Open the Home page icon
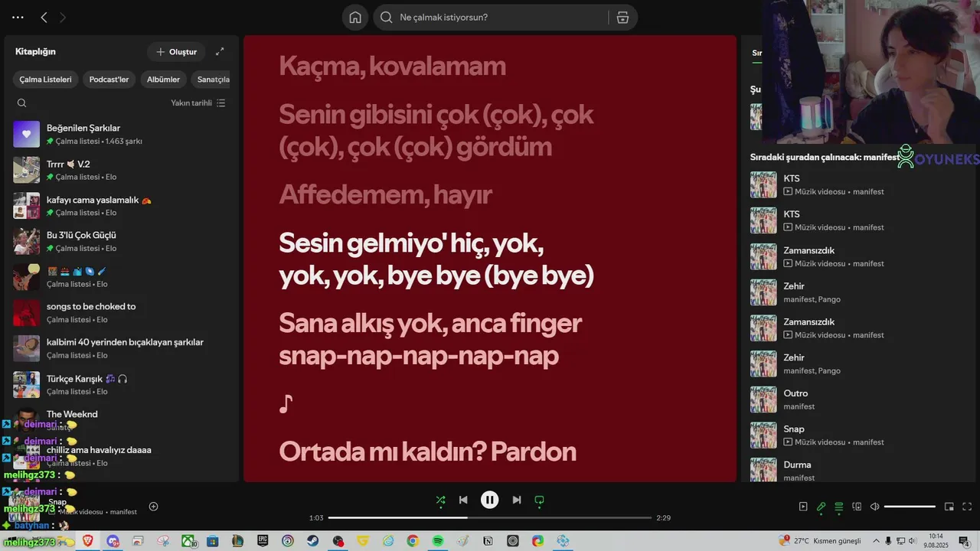Screen dimensions: 980x551 point(355,18)
